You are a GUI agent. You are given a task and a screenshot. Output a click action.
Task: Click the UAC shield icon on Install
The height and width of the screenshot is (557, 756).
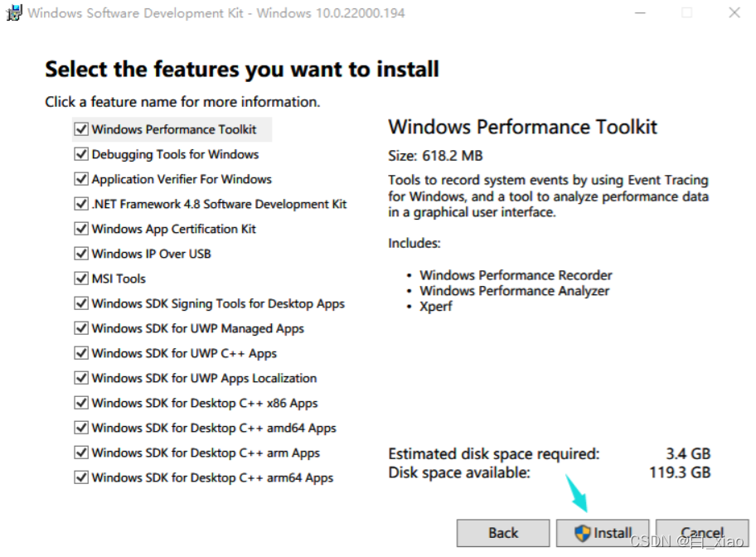[x=582, y=533]
